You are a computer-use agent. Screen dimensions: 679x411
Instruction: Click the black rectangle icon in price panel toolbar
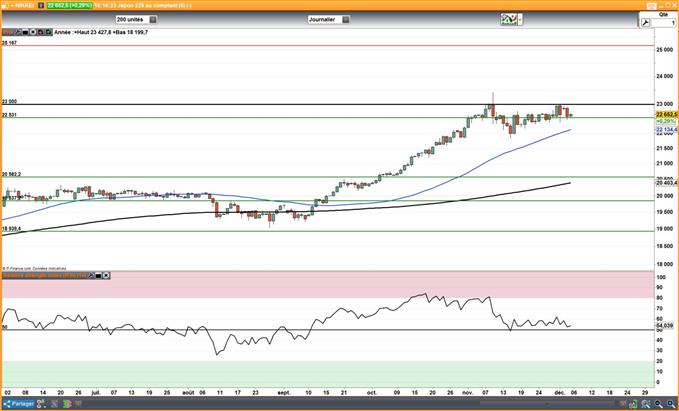click(25, 32)
